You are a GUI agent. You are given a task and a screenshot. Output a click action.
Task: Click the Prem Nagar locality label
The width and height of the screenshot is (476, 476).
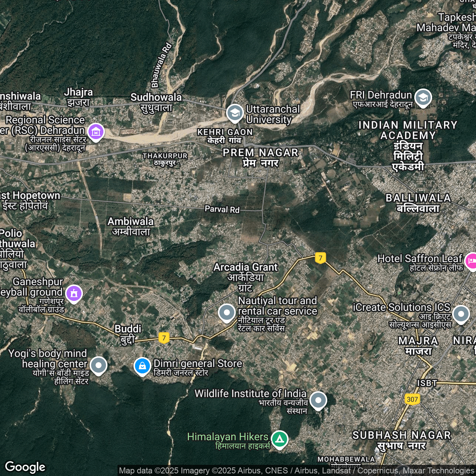point(260,157)
